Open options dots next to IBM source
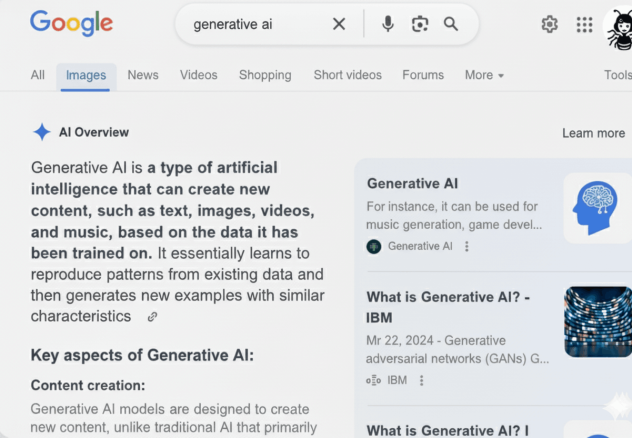632x438 pixels. point(422,380)
